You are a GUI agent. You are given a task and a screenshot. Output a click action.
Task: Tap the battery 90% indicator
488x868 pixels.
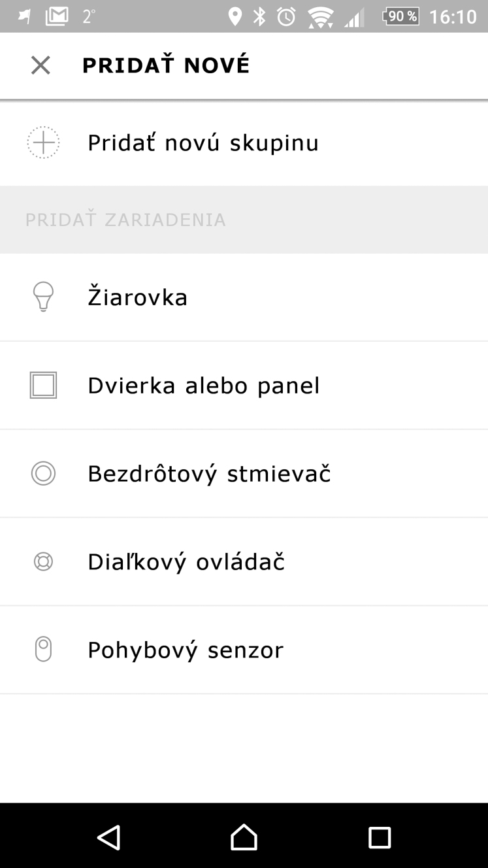tap(400, 16)
